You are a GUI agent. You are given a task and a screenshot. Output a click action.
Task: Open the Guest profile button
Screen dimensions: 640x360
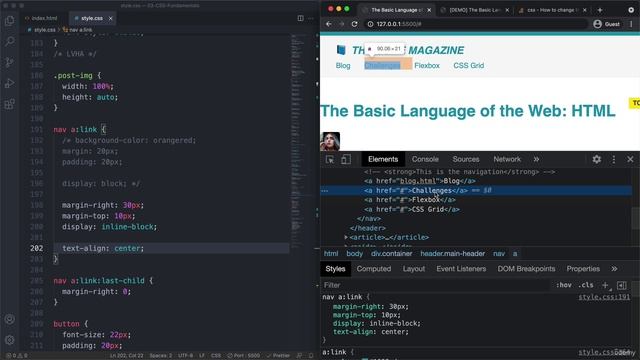click(x=607, y=24)
